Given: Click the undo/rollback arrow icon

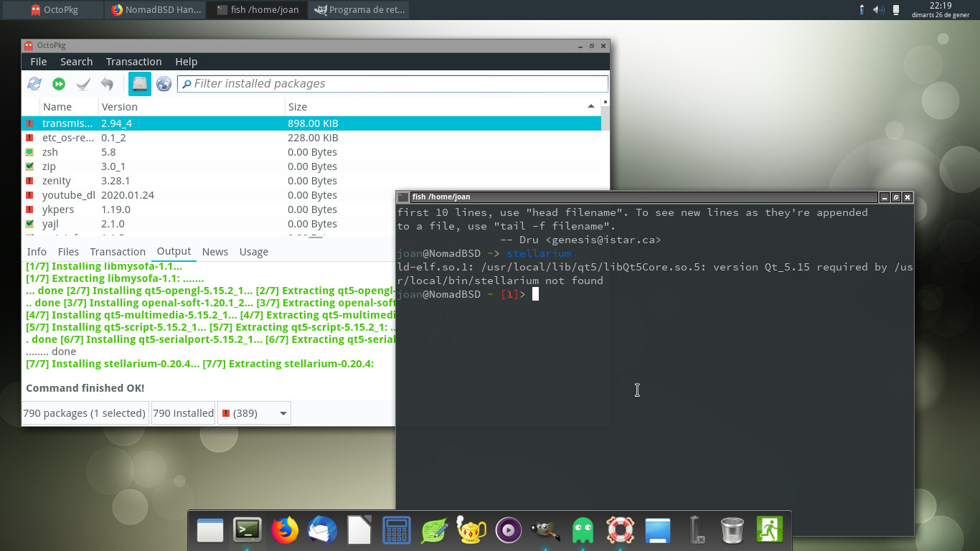Looking at the screenshot, I should (107, 84).
